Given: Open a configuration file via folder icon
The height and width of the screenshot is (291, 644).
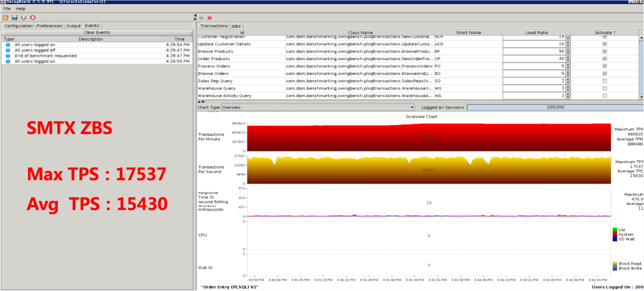Looking at the screenshot, I should (5, 18).
